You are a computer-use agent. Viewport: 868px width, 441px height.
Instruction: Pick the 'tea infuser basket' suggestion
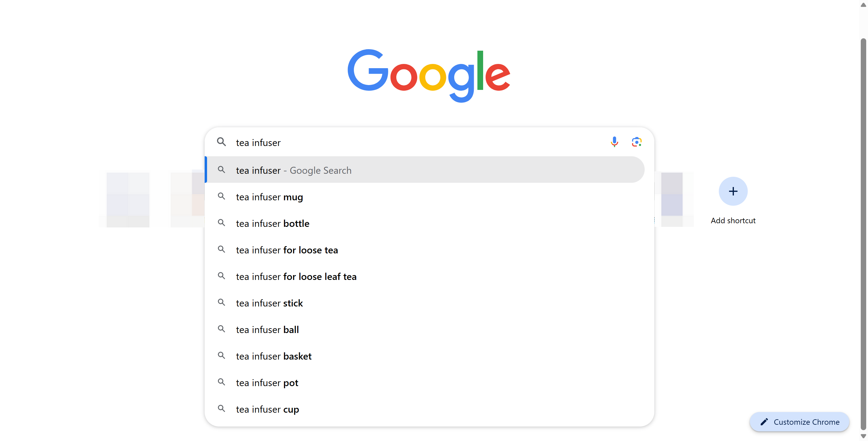click(273, 356)
